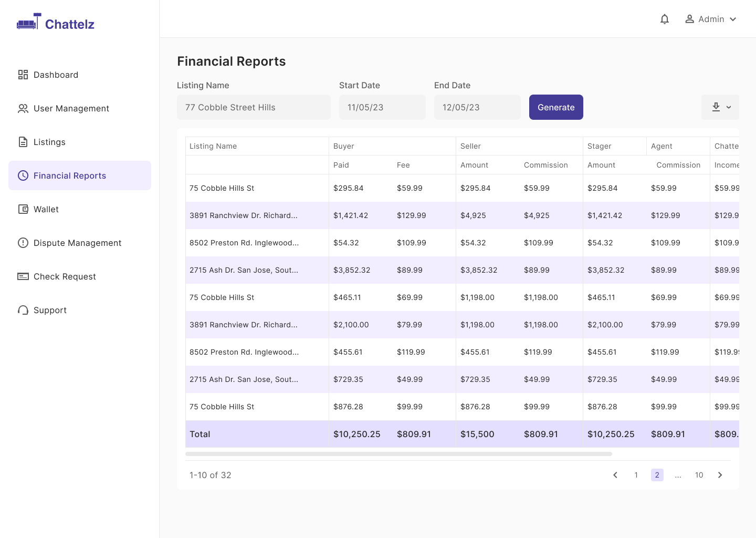
Task: Jump to page 10 in pagination
Action: coord(699,475)
